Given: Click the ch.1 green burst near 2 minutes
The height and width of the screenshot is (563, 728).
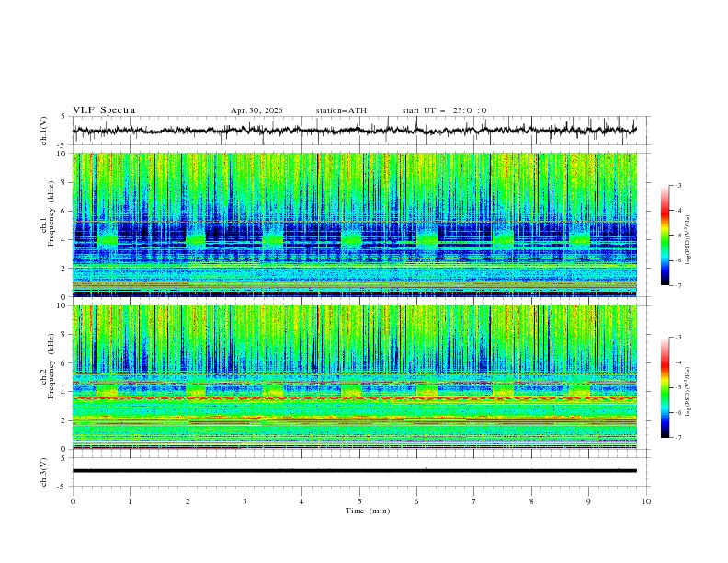Looking at the screenshot, I should tap(196, 239).
